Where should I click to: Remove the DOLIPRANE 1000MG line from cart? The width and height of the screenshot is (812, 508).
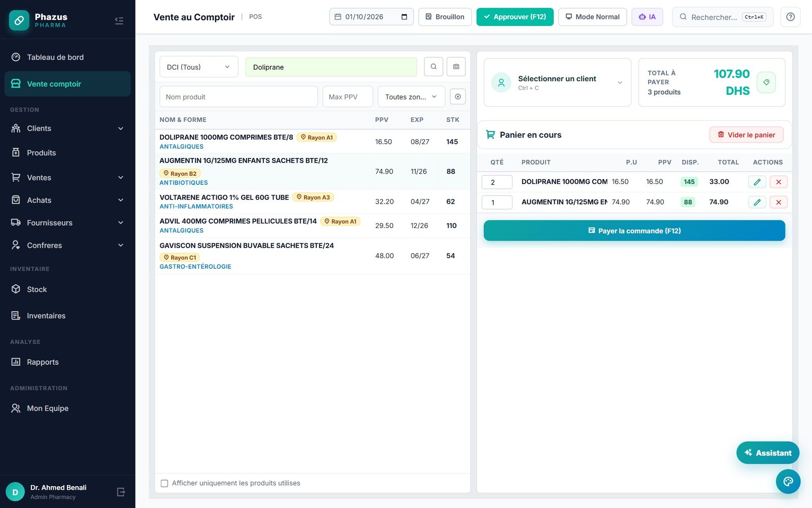pos(779,182)
